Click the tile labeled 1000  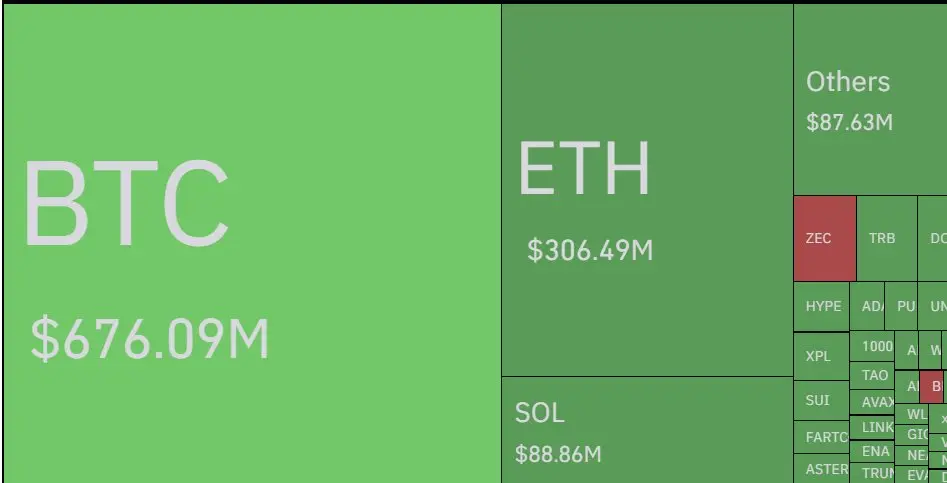[x=873, y=347]
